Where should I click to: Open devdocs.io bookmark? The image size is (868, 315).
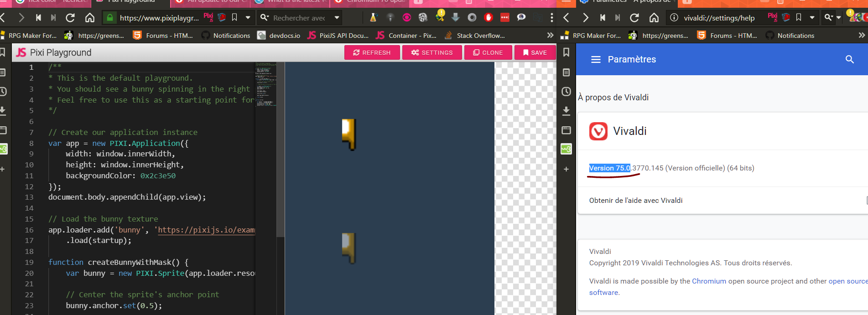tap(279, 35)
